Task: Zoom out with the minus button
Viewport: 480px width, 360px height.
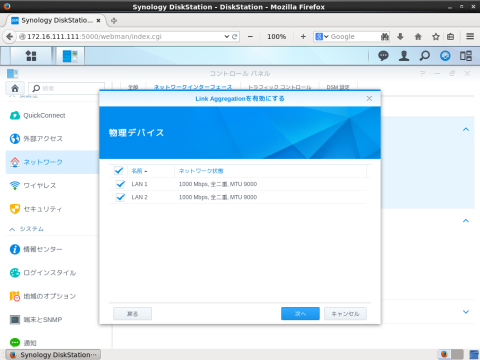Action: tap(250, 37)
